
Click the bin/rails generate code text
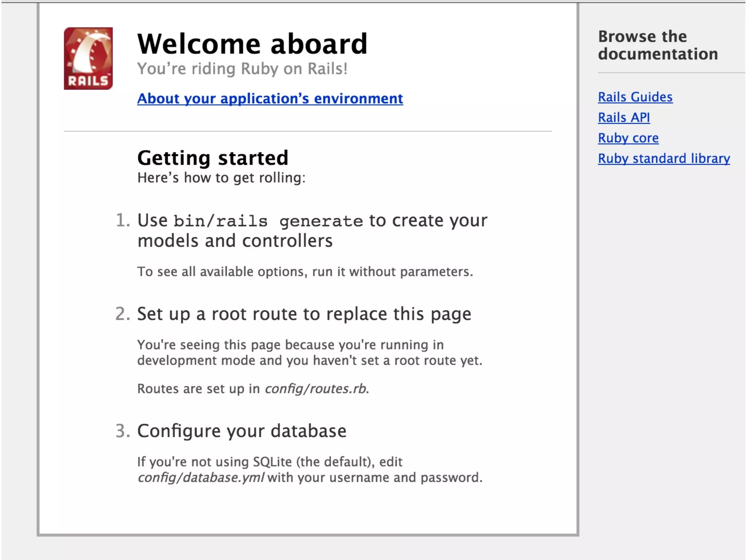point(268,221)
